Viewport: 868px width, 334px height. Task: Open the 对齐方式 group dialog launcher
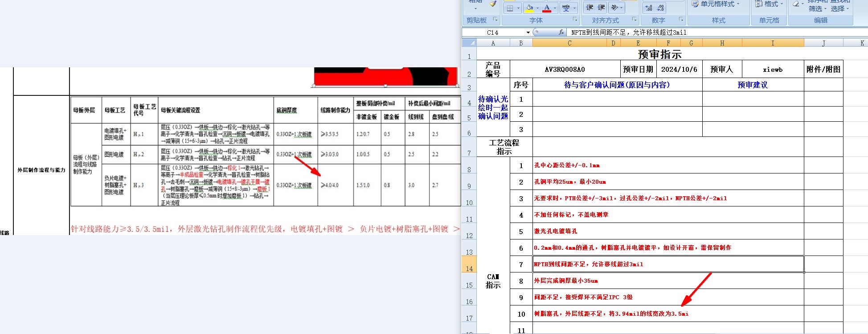point(635,20)
